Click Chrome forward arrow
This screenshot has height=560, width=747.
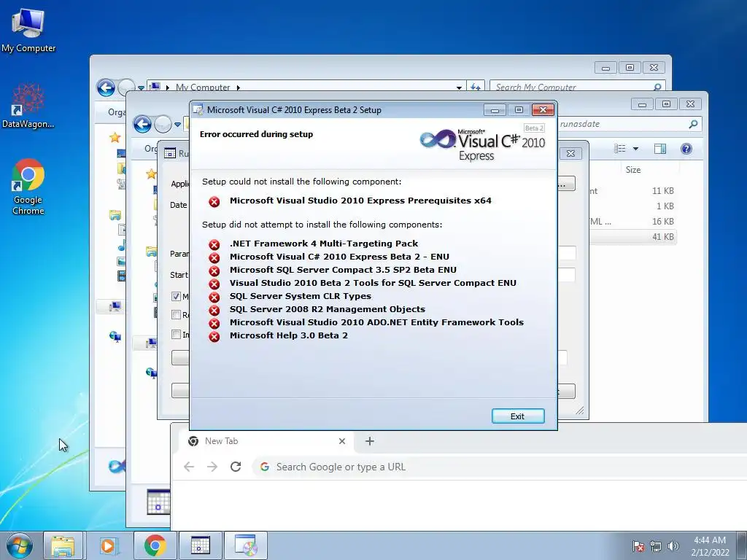(212, 467)
